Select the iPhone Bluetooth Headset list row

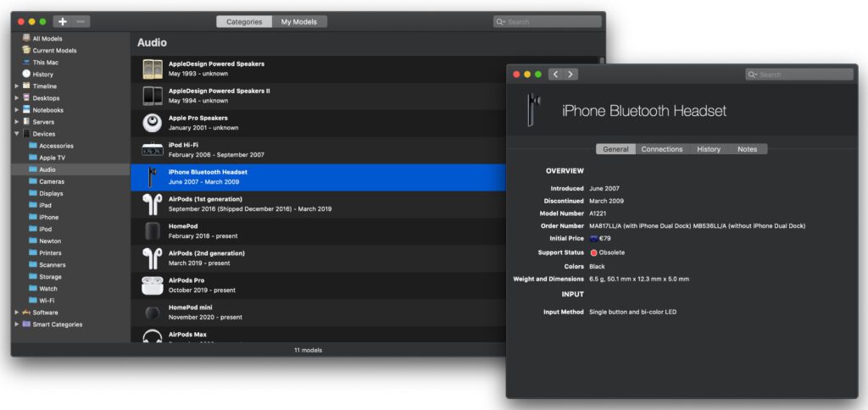[319, 177]
